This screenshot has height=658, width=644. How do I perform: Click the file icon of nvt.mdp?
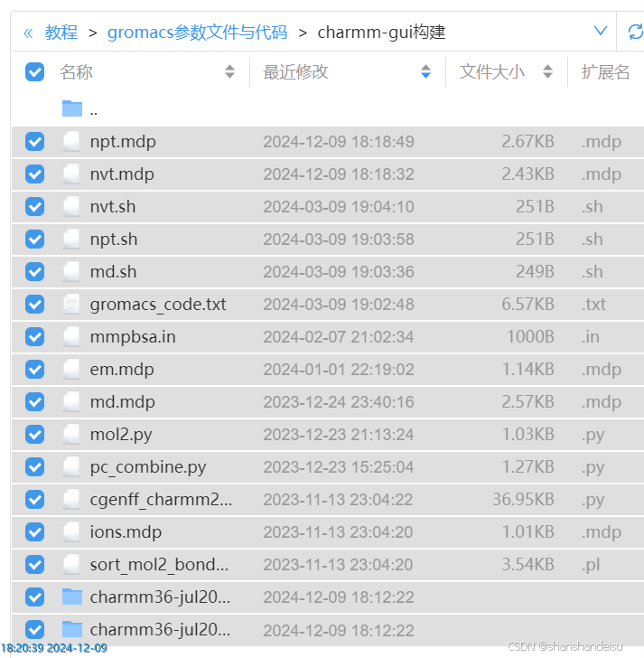pyautogui.click(x=71, y=174)
